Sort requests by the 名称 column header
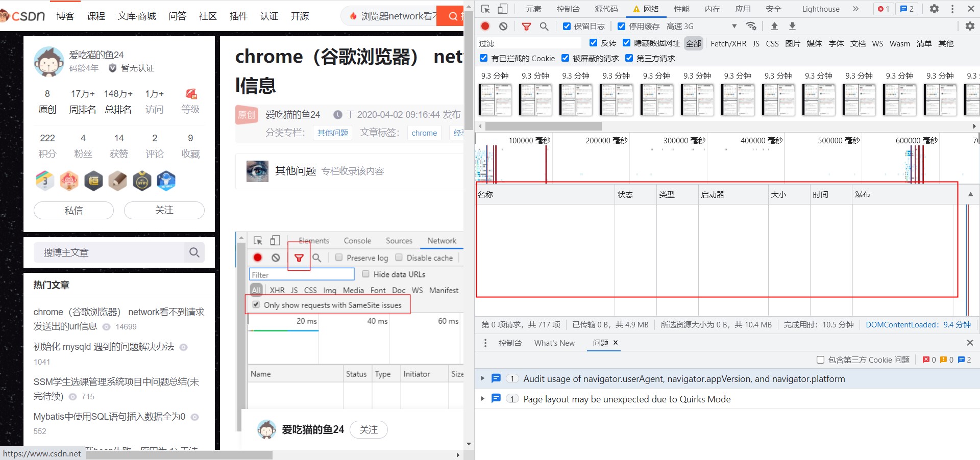 (x=545, y=194)
